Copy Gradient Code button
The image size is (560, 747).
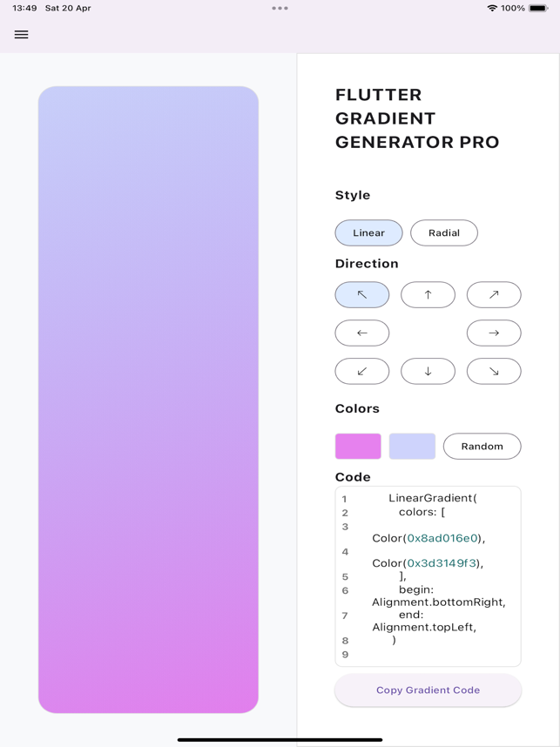[x=428, y=690]
